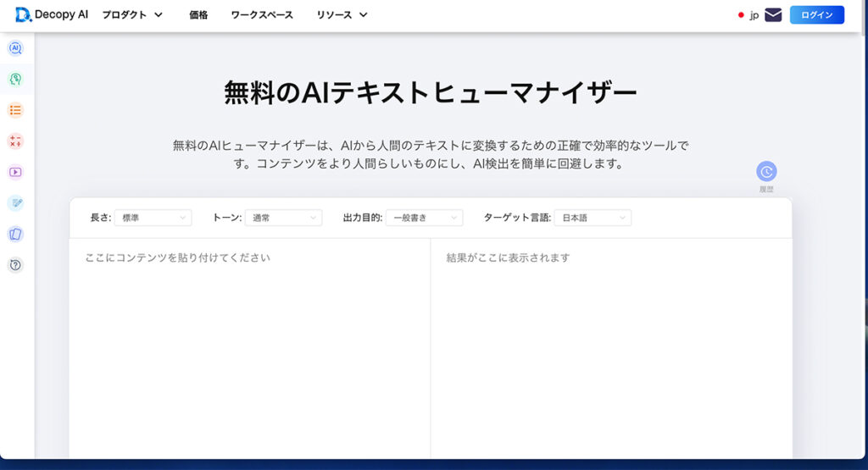Click the mail envelope icon
Viewport: 868px width, 470px height.
(x=772, y=15)
